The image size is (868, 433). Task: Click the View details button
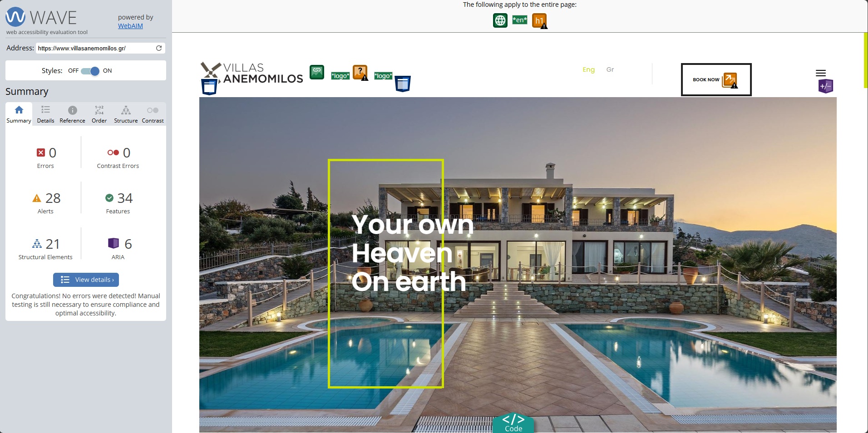[86, 280]
